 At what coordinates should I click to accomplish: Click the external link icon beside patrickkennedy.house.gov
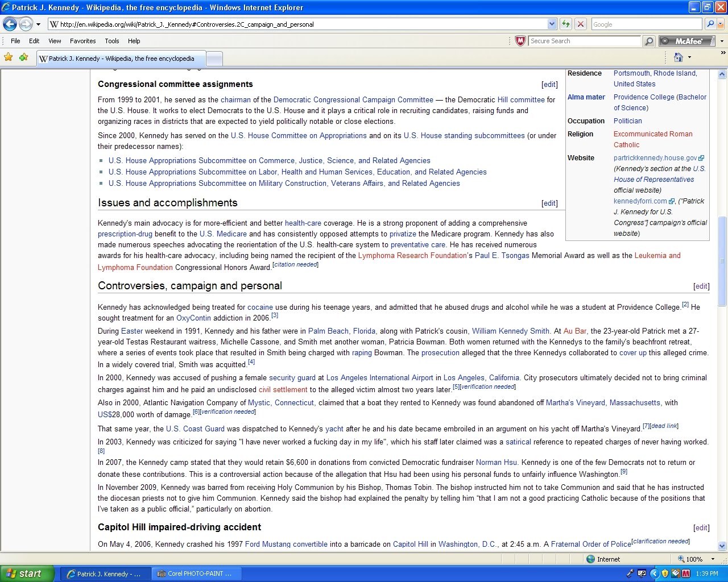click(x=701, y=159)
